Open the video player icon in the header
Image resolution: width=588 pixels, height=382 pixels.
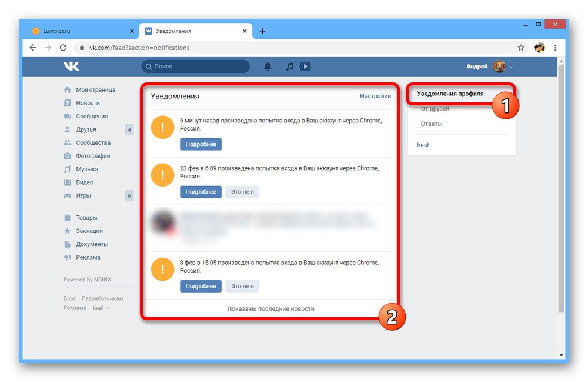pos(305,67)
